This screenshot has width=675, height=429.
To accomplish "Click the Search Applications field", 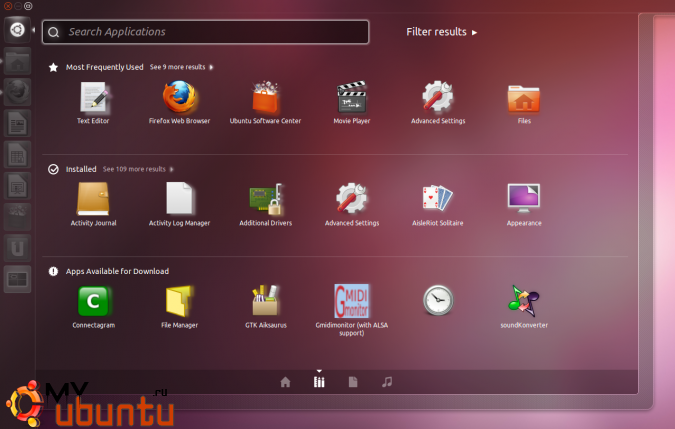I will tap(205, 32).
